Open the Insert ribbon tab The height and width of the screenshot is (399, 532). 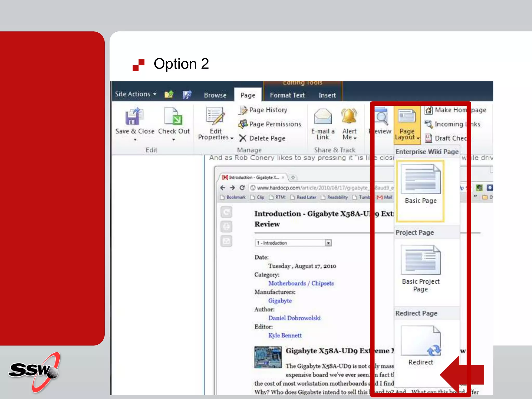tap(327, 95)
